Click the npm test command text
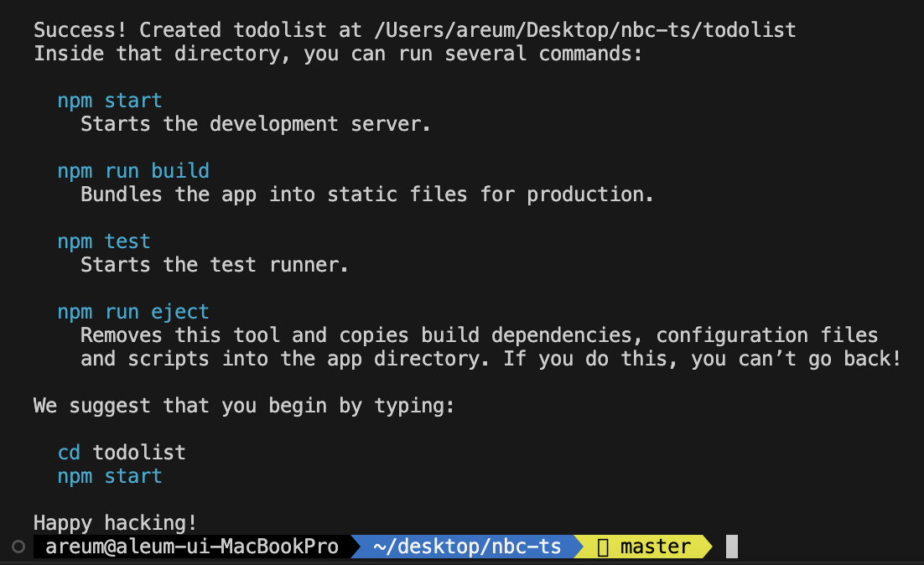This screenshot has width=924, height=565. pyautogui.click(x=104, y=241)
